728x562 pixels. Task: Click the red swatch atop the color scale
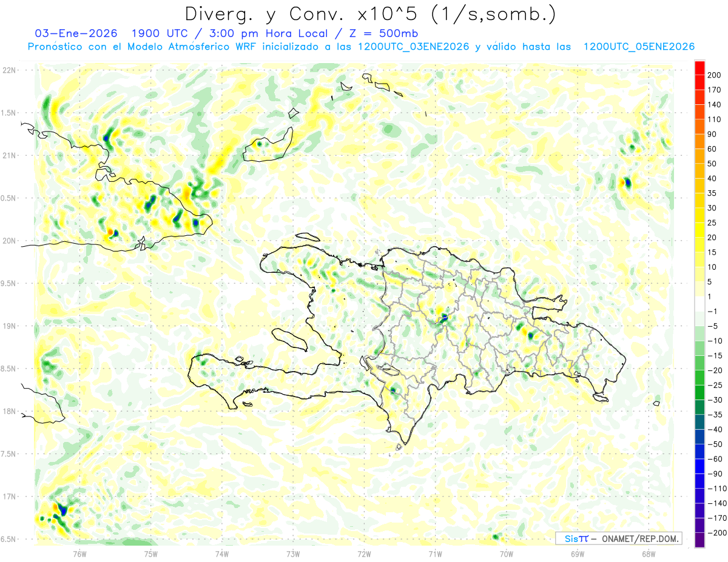699,68
